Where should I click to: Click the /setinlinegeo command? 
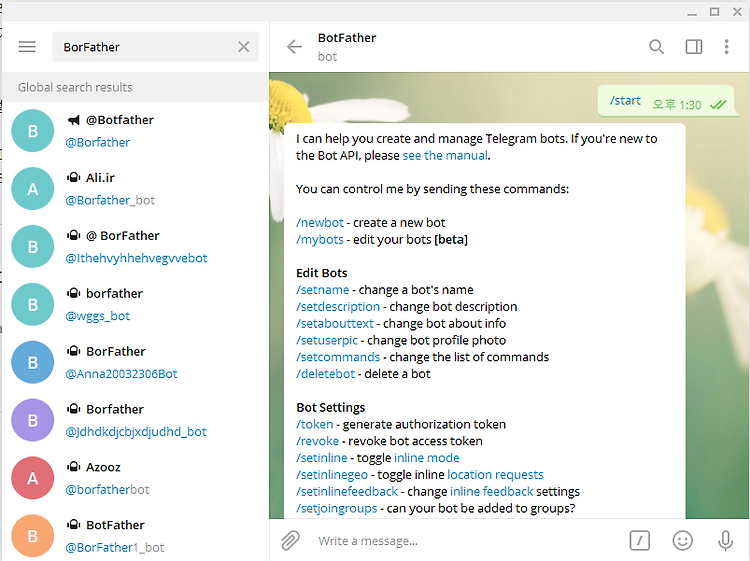(331, 474)
